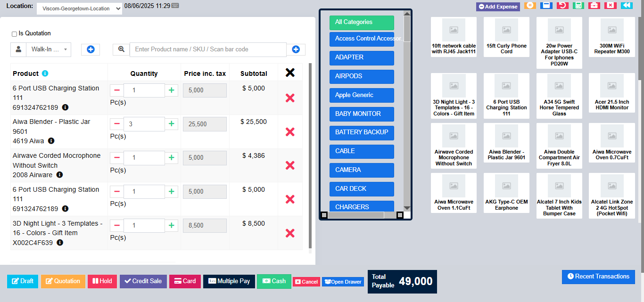
Task: Increase quantity of 3D Night Light item
Action: click(x=172, y=225)
